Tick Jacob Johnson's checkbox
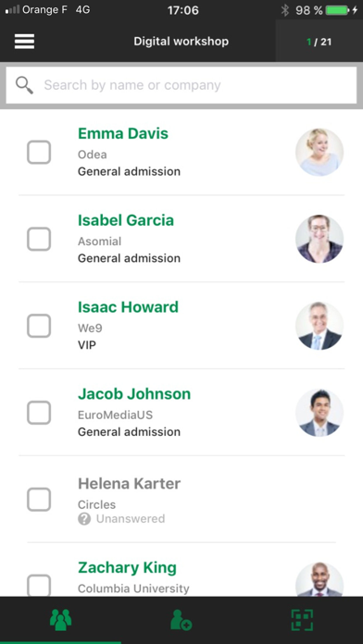This screenshot has width=363, height=644. (39, 413)
